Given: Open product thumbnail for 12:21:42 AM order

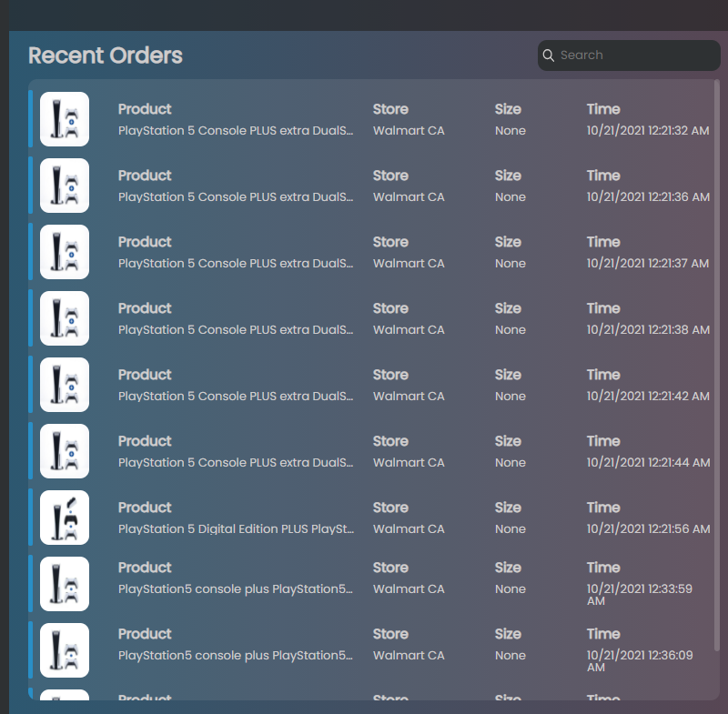Looking at the screenshot, I should click(65, 385).
